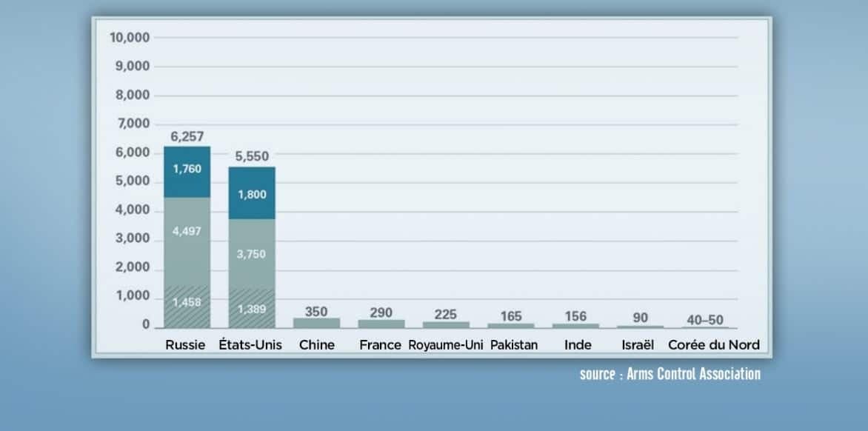Click the Russie axis label
868x431 pixels.
coord(186,345)
